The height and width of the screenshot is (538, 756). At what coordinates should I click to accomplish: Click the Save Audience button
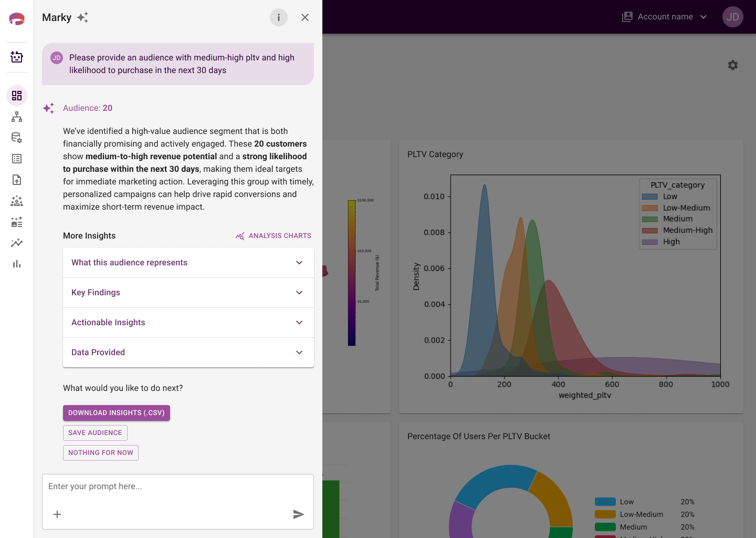click(95, 433)
